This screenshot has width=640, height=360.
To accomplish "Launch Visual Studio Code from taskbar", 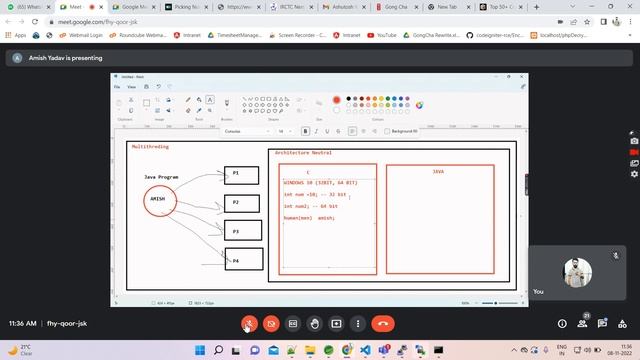I will click(x=365, y=350).
